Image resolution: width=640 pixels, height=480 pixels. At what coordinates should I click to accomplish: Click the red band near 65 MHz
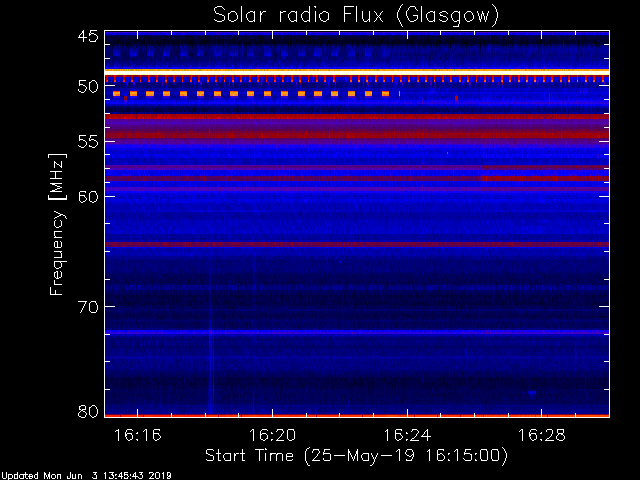click(357, 244)
